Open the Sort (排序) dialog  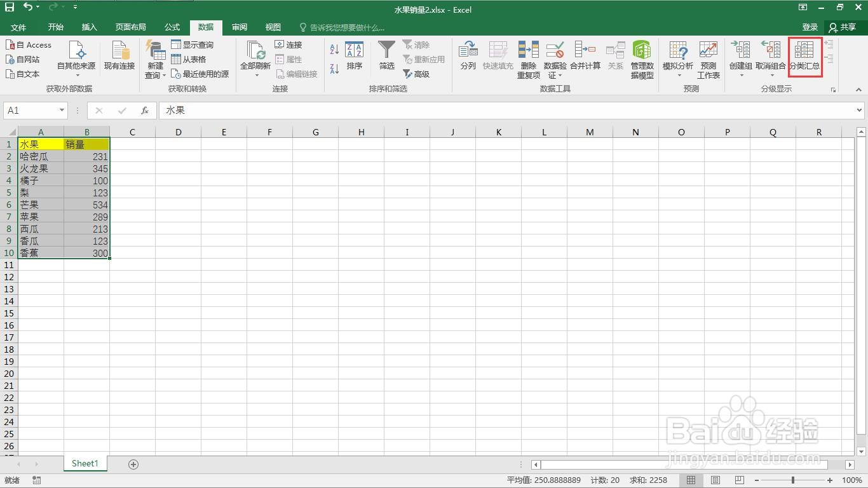[x=354, y=56]
